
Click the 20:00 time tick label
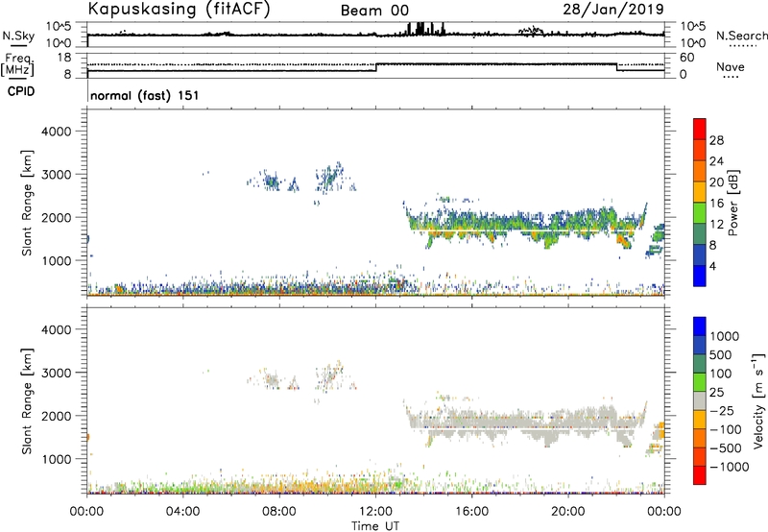567,512
